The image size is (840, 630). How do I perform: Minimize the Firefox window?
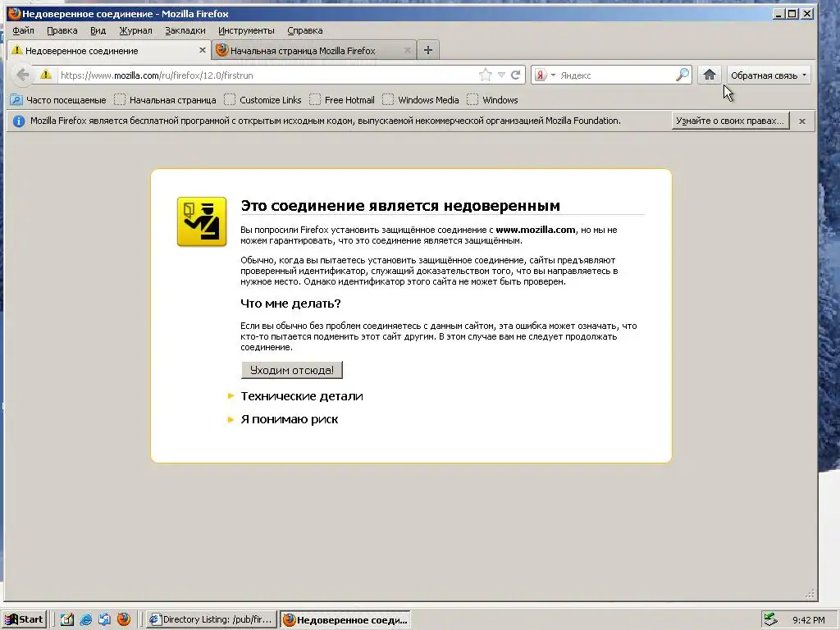(779, 13)
